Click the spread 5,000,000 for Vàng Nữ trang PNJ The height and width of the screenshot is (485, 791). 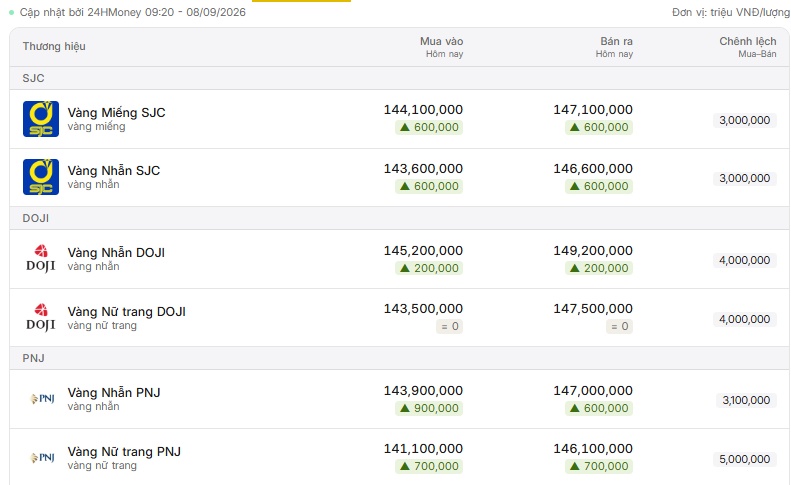745,459
